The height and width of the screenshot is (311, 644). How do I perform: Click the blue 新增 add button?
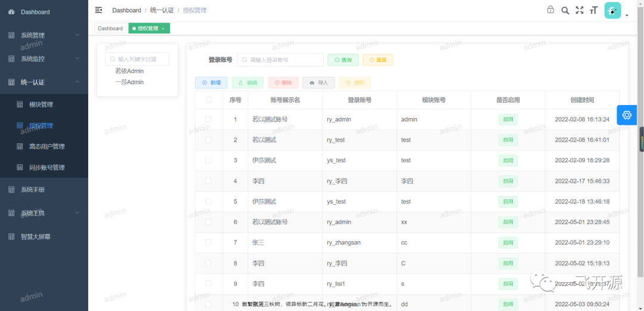pyautogui.click(x=211, y=83)
